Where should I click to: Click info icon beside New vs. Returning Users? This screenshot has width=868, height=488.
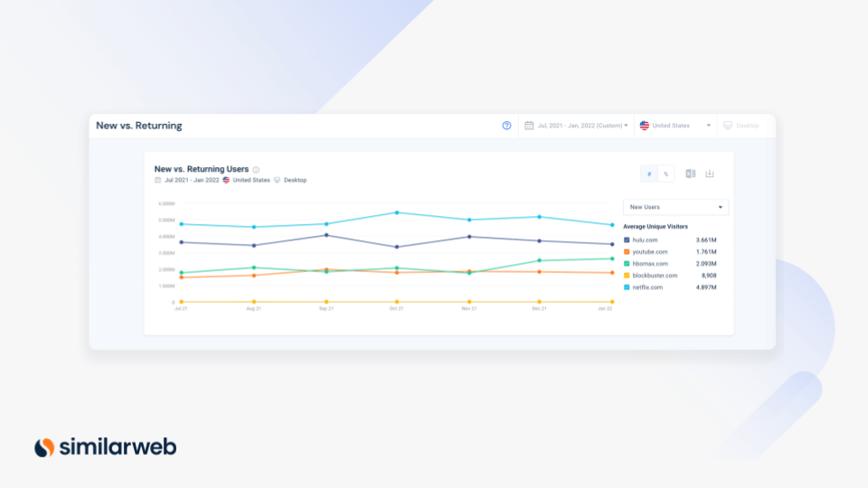[x=256, y=170]
